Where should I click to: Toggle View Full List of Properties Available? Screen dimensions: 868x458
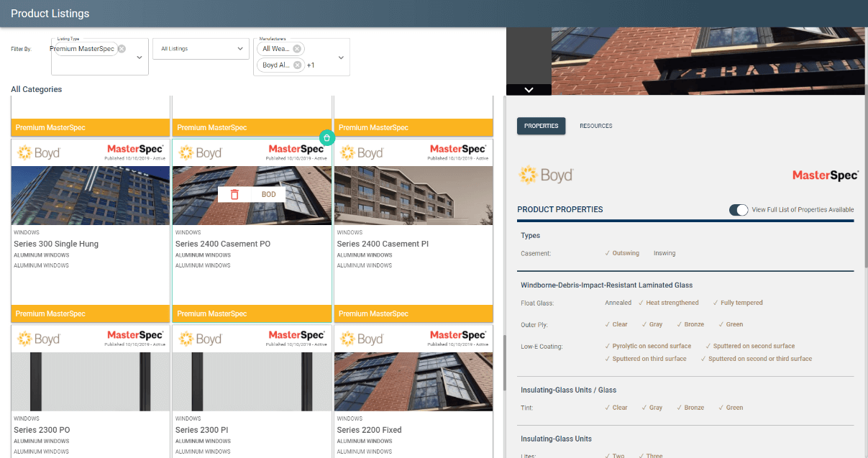738,210
